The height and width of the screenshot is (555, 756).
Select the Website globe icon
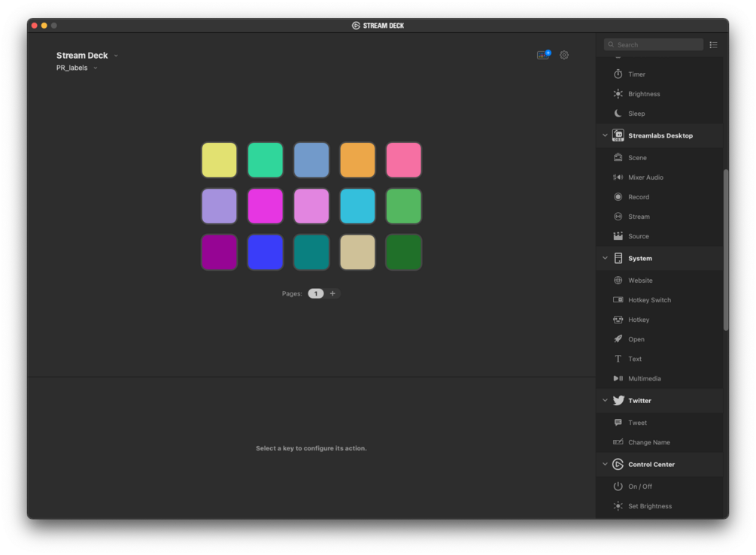coord(618,281)
